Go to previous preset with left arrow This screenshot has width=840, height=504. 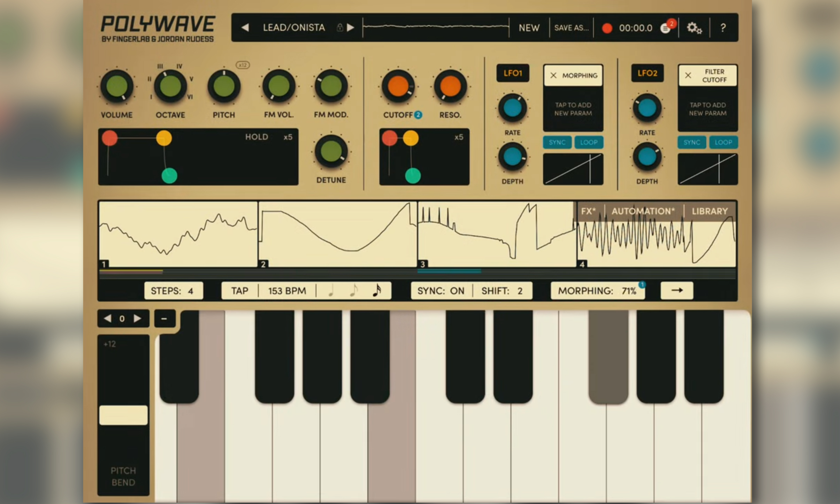coord(246,28)
